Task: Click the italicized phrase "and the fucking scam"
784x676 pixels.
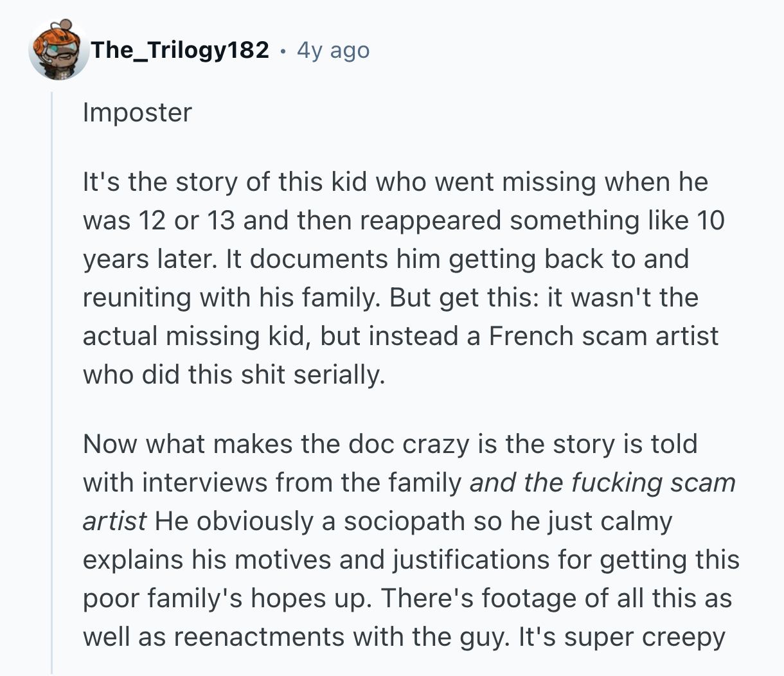Action: click(x=602, y=483)
